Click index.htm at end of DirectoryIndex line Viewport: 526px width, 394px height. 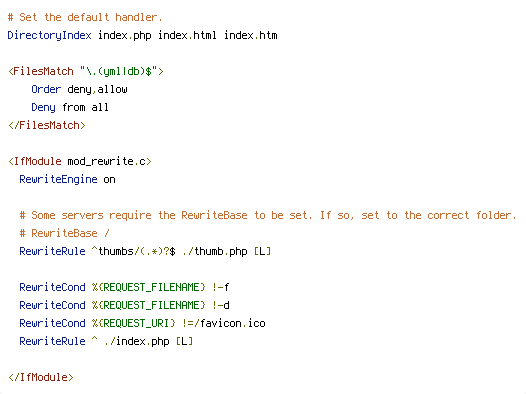[x=251, y=36]
